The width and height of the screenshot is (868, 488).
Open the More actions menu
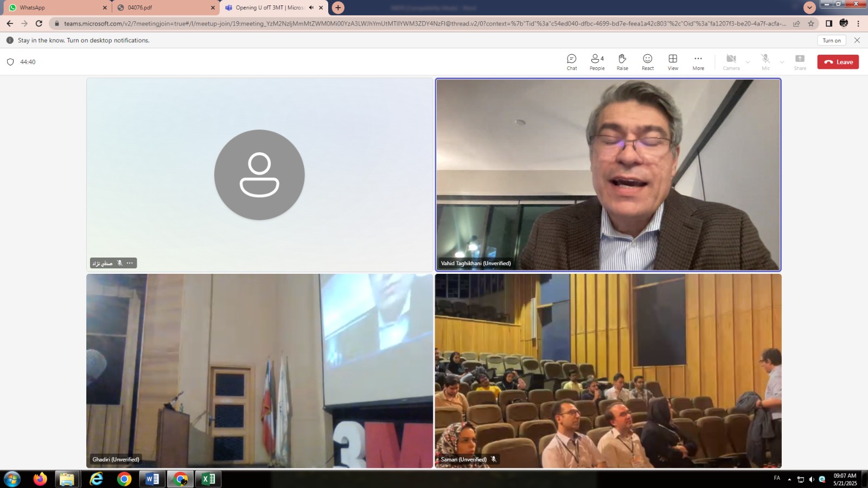tap(698, 62)
